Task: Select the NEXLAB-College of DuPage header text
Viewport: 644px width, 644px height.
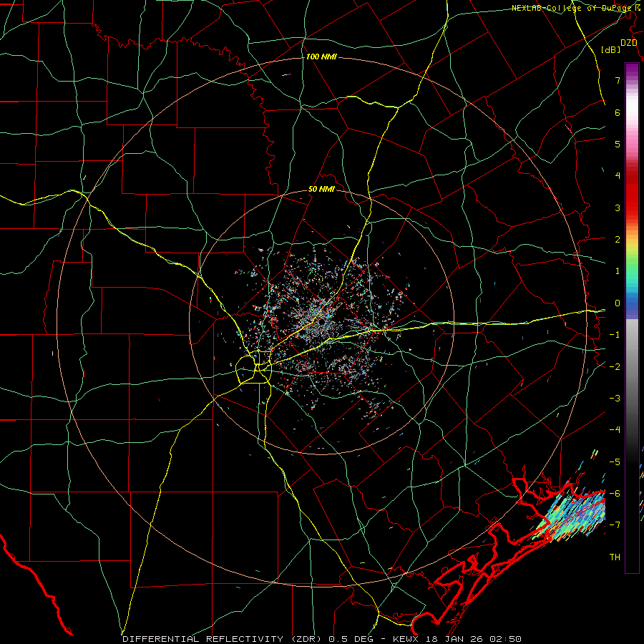Action: coord(573,8)
